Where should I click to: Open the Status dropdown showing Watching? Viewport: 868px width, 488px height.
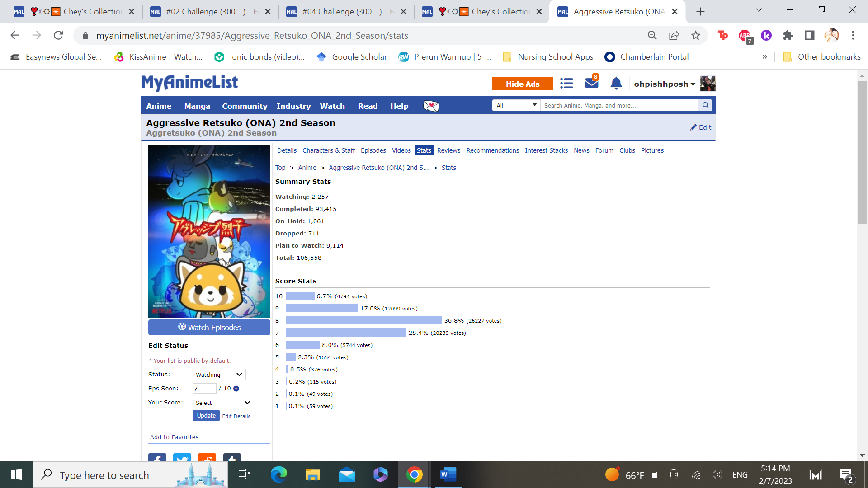point(219,375)
